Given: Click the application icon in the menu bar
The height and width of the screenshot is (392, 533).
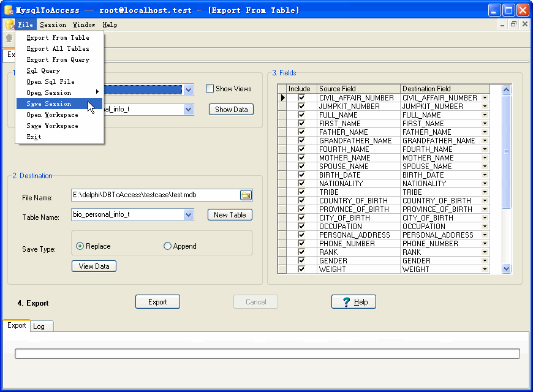Looking at the screenshot, I should coord(10,24).
